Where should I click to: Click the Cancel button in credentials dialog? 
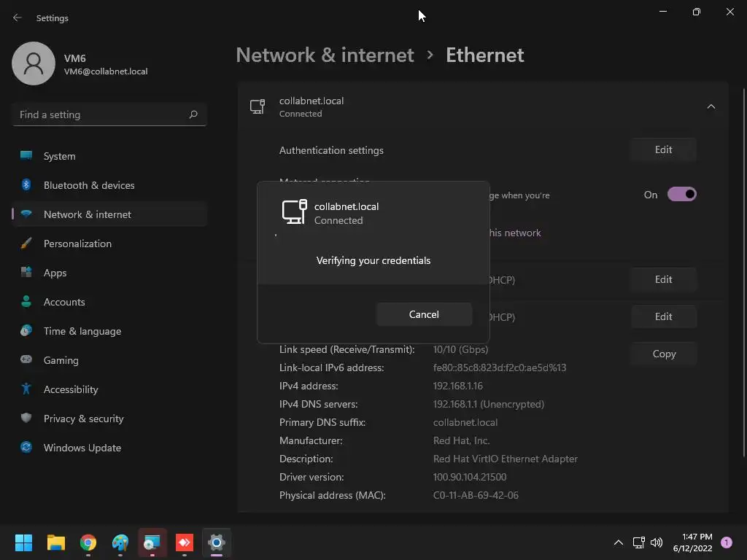tap(424, 314)
